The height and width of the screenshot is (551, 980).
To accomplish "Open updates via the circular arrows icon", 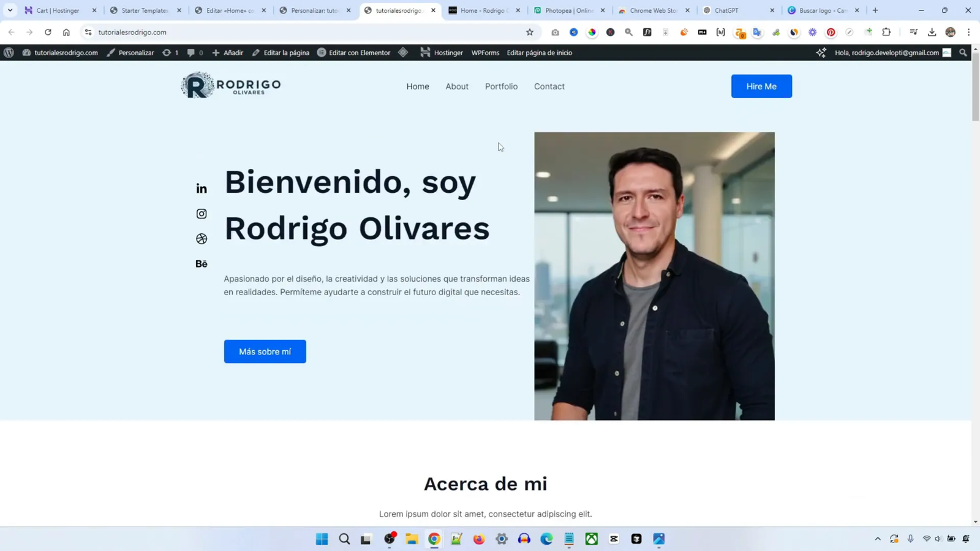I will click(168, 53).
